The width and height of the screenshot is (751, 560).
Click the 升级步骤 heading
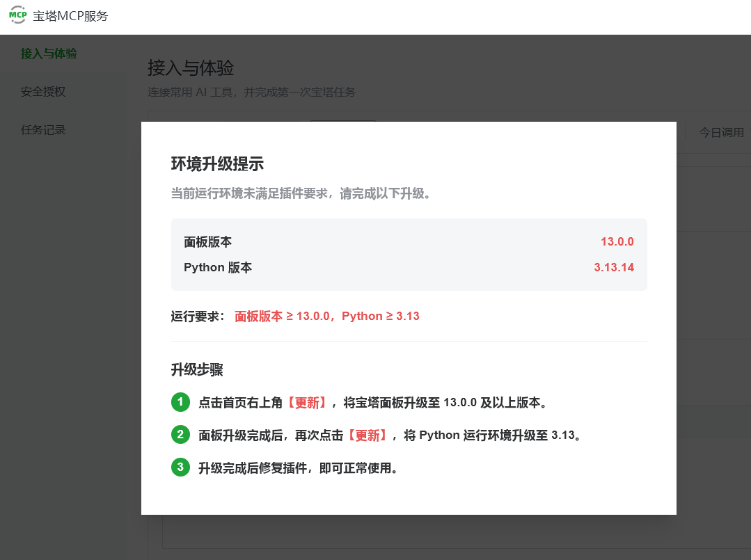tap(197, 369)
